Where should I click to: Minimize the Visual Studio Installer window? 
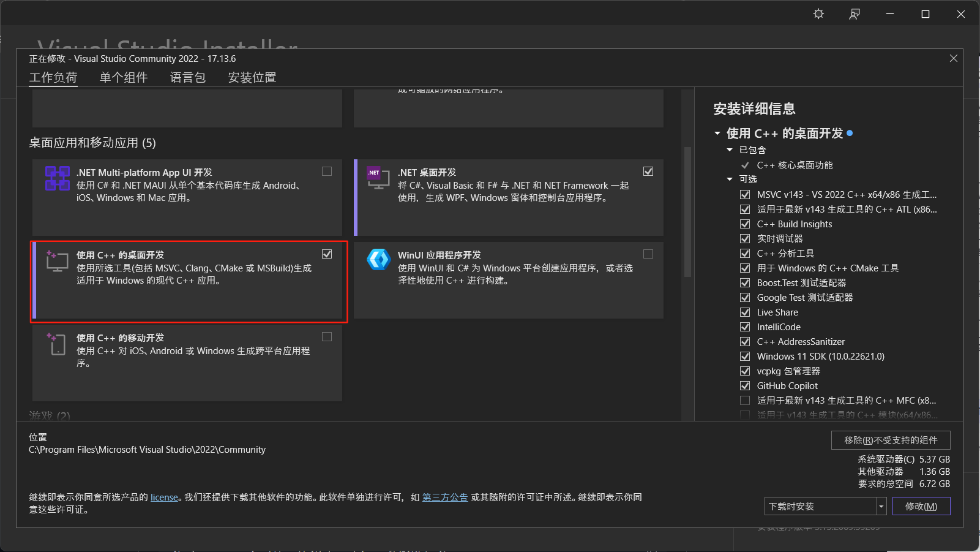[890, 14]
